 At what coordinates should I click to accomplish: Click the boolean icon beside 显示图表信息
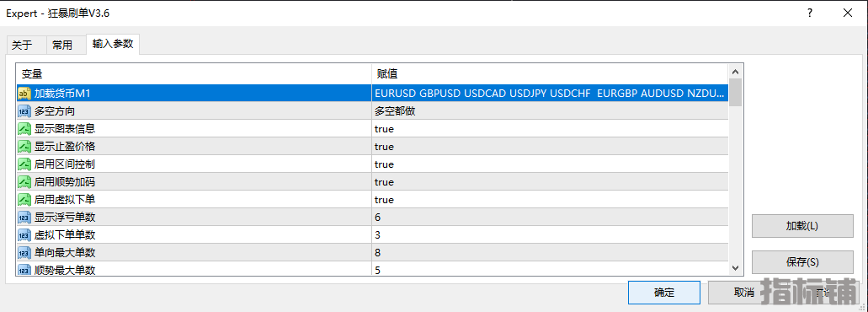coord(24,128)
